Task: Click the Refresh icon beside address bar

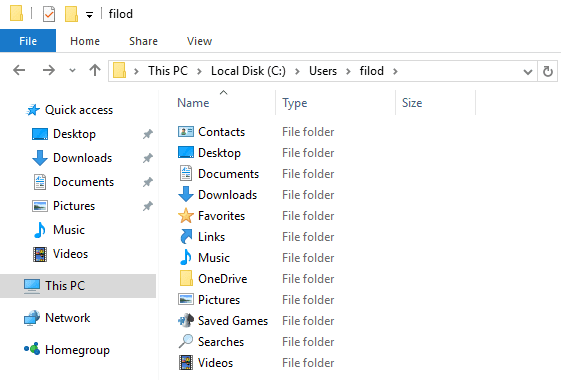Action: (x=547, y=71)
